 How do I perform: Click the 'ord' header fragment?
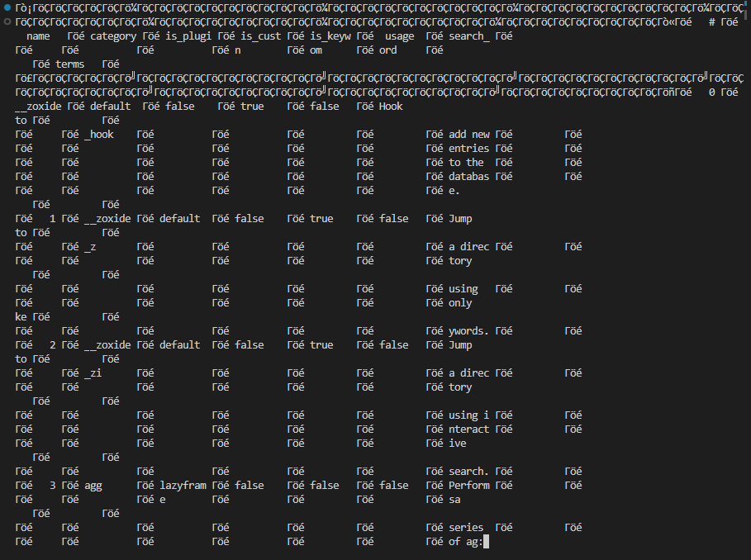[388, 50]
